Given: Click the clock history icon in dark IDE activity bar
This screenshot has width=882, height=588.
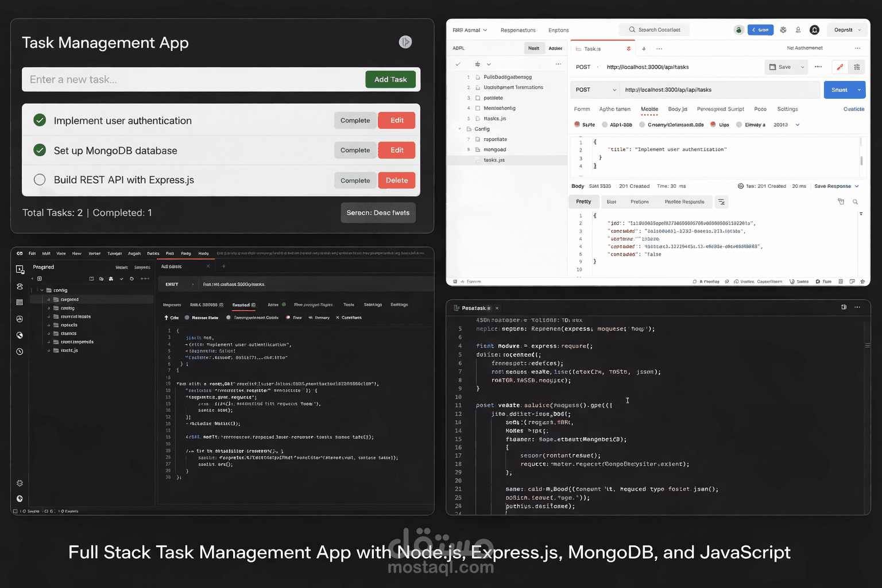Looking at the screenshot, I should click(20, 351).
